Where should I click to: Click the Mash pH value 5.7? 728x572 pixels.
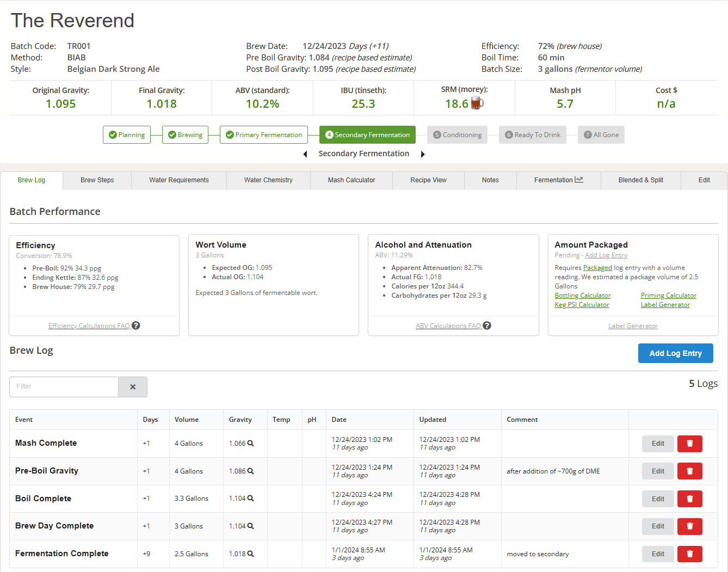point(565,104)
